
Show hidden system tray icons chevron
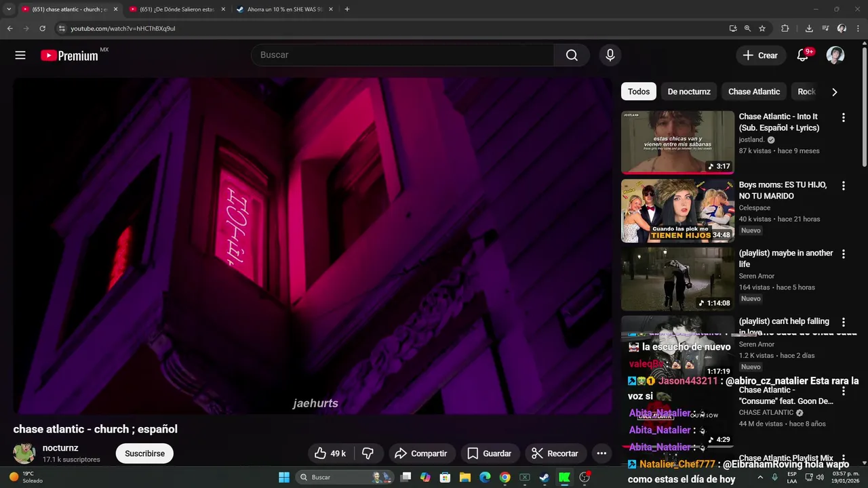(x=759, y=477)
